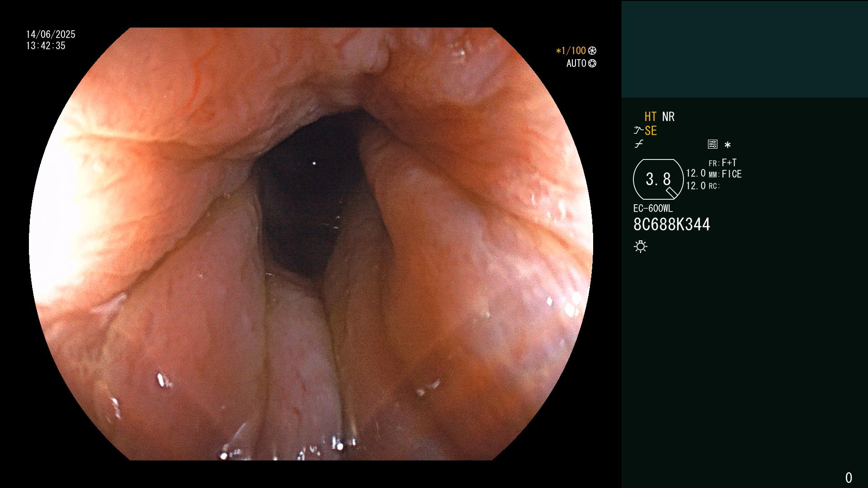Click the empty teal patient info panel

pyautogui.click(x=745, y=49)
